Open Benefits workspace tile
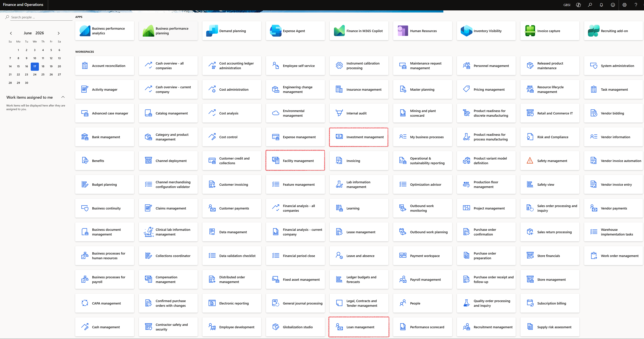Screen dimensions: 644x339 pos(105,161)
